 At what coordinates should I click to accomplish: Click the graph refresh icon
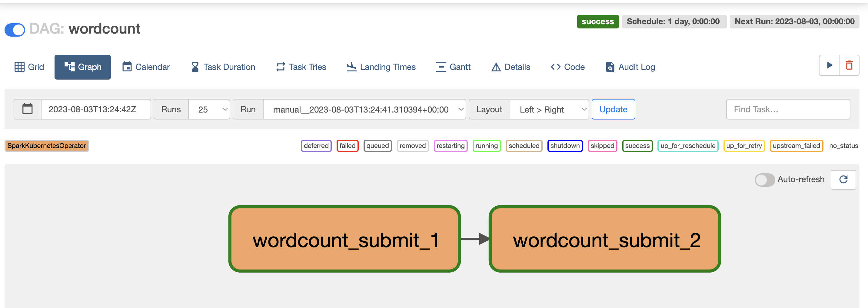pos(843,180)
